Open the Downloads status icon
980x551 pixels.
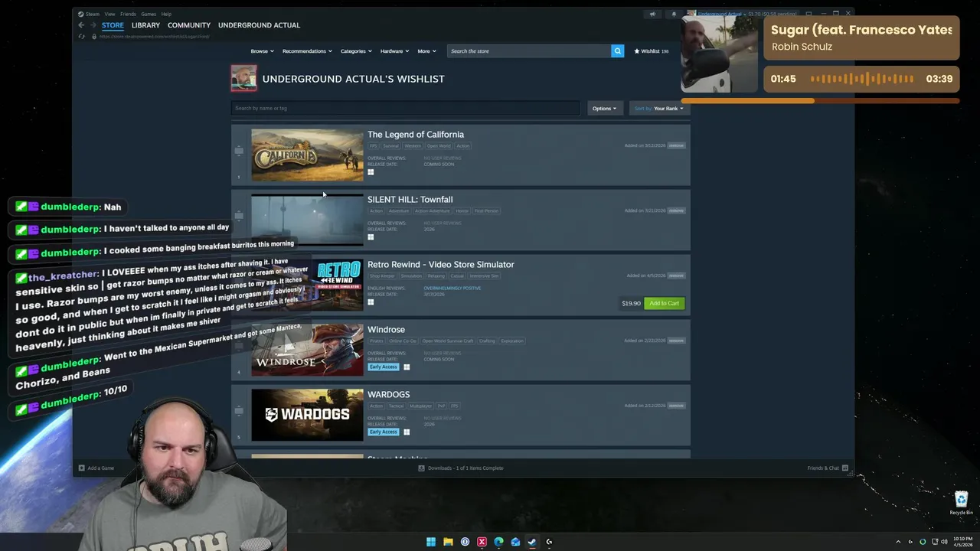click(421, 468)
